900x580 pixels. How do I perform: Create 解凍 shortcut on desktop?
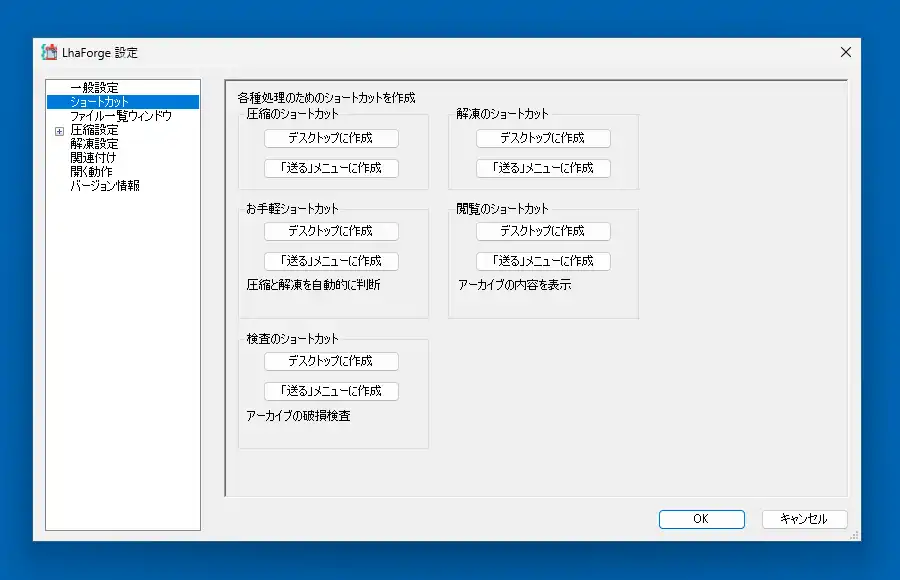[543, 138]
